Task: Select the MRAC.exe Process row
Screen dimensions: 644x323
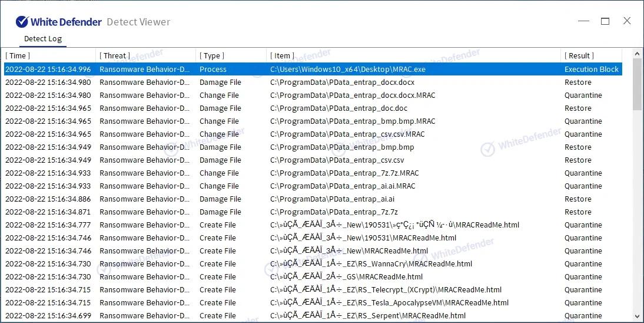Action: point(347,70)
